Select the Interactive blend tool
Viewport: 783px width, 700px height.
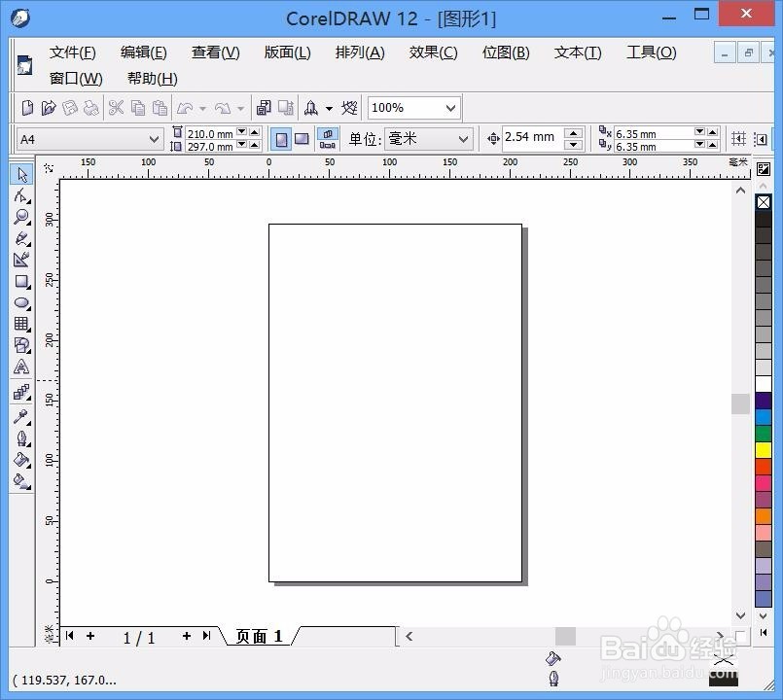[x=22, y=393]
